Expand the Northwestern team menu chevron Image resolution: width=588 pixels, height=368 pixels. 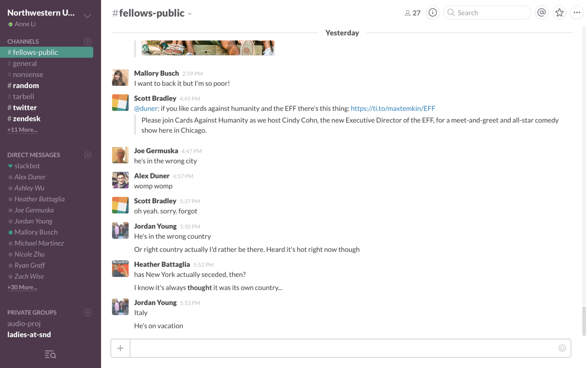click(87, 16)
